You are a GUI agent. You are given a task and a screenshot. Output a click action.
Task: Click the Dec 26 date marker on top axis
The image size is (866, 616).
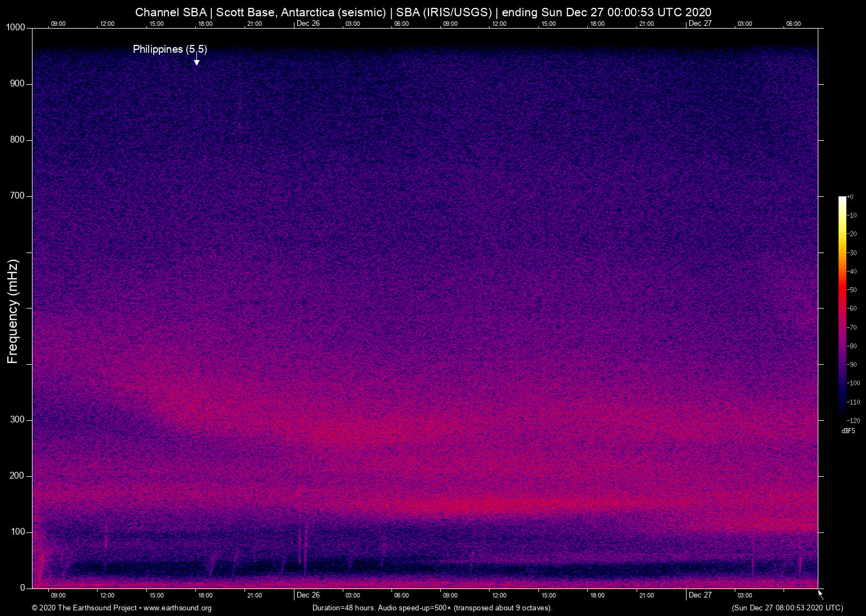pyautogui.click(x=308, y=24)
